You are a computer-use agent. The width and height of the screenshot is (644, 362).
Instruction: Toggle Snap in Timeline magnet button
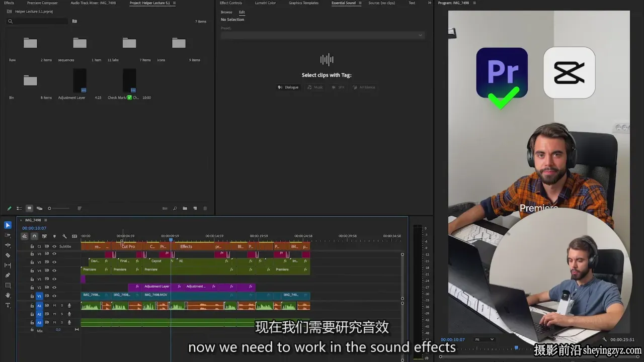pyautogui.click(x=34, y=236)
